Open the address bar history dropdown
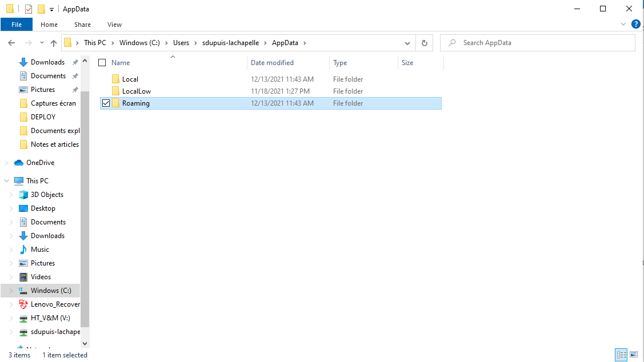The height and width of the screenshot is (362, 644). tap(407, 43)
